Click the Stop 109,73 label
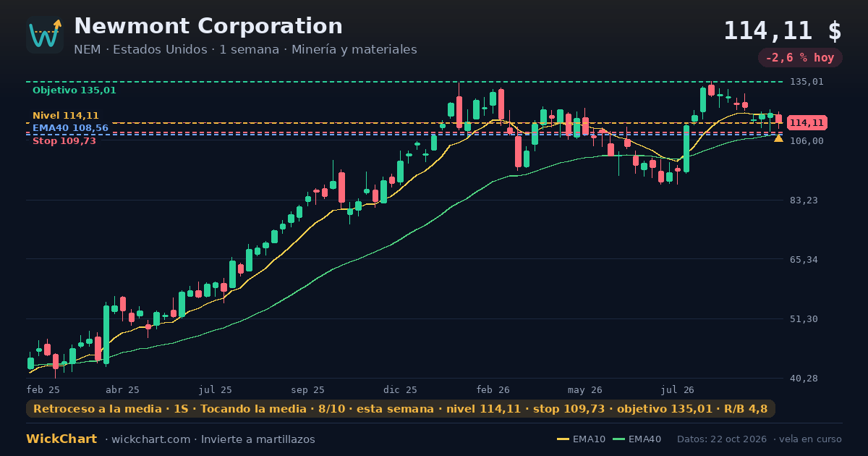This screenshot has height=456, width=868. pos(64,140)
